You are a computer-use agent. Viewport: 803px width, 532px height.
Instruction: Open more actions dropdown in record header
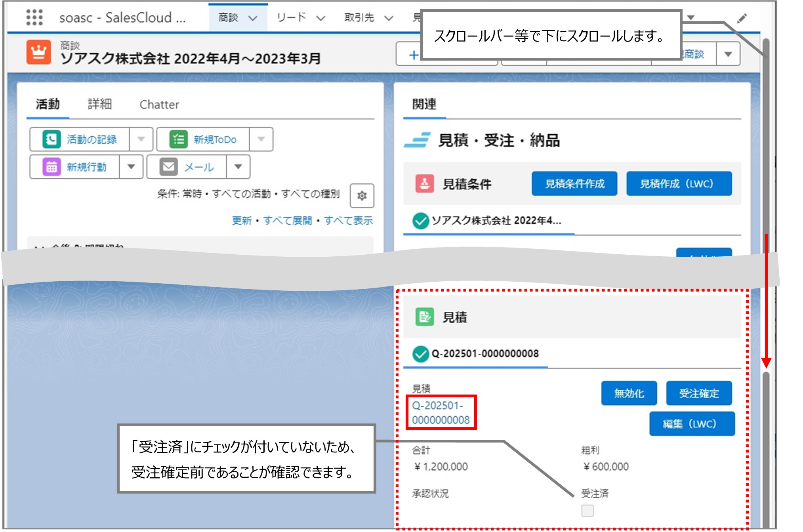(728, 54)
